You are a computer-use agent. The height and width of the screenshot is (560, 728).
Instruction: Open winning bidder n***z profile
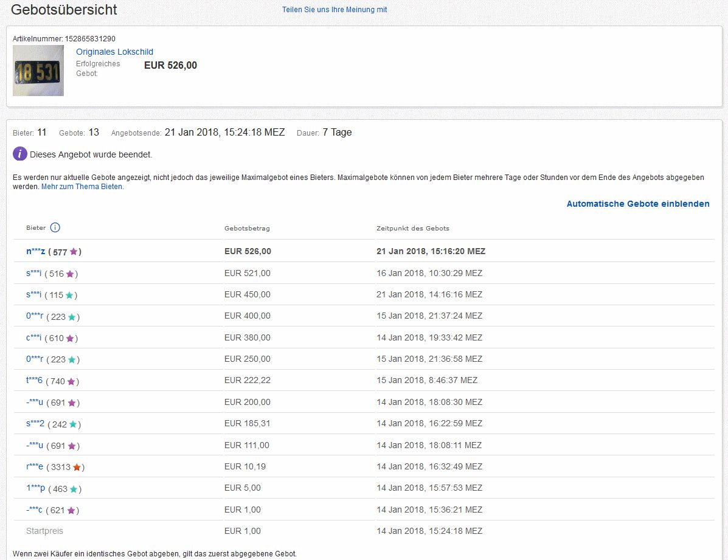pyautogui.click(x=35, y=251)
